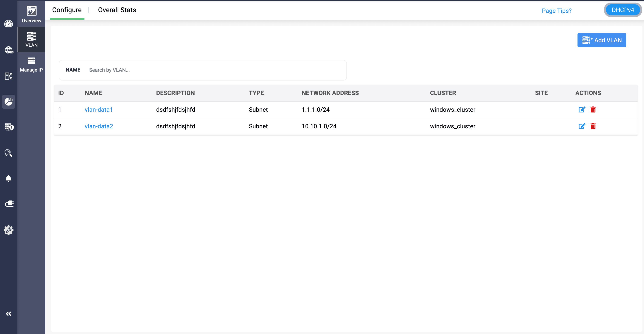Toggle the DHCPv4 switch

[622, 10]
